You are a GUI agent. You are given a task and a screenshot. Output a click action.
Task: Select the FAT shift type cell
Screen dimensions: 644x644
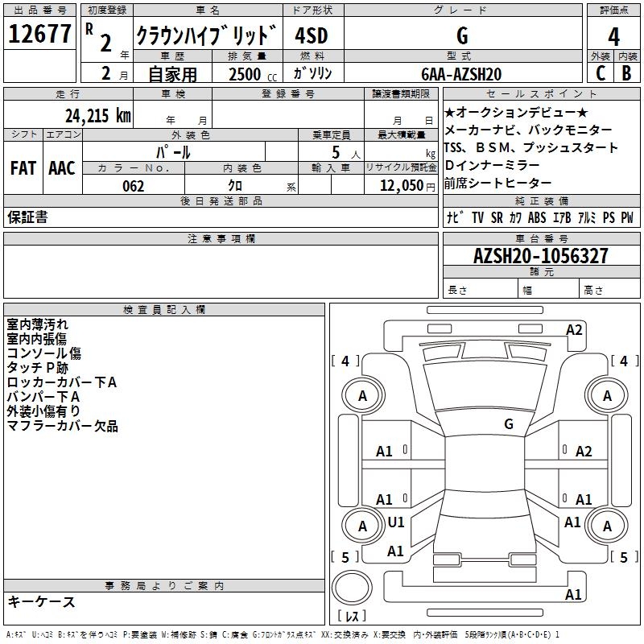pyautogui.click(x=23, y=168)
